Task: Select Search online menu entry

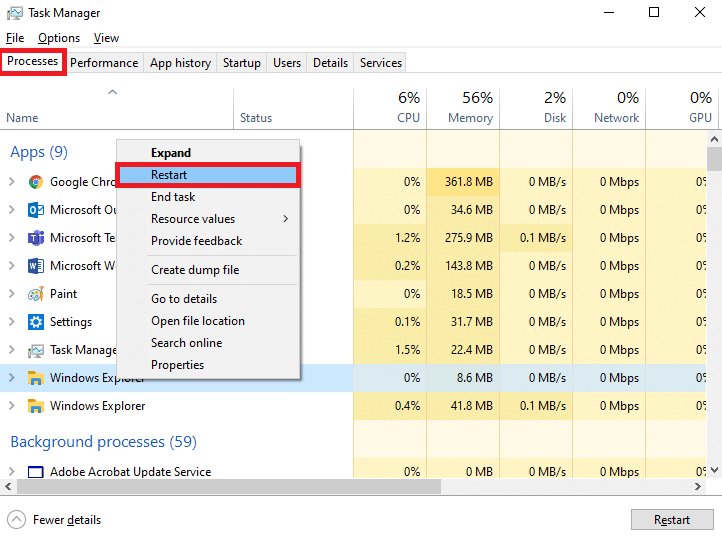Action: tap(208, 343)
